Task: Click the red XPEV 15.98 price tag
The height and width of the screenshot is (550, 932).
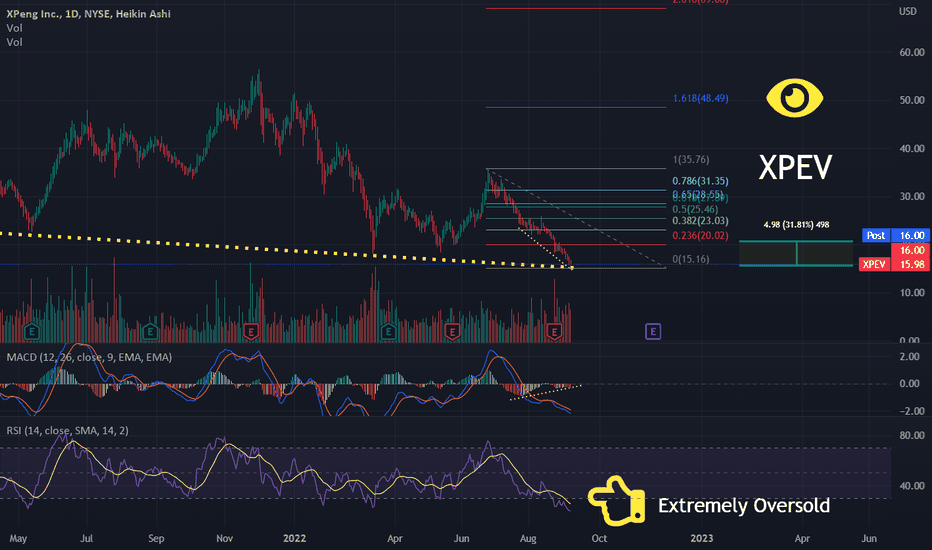Action: point(895,264)
